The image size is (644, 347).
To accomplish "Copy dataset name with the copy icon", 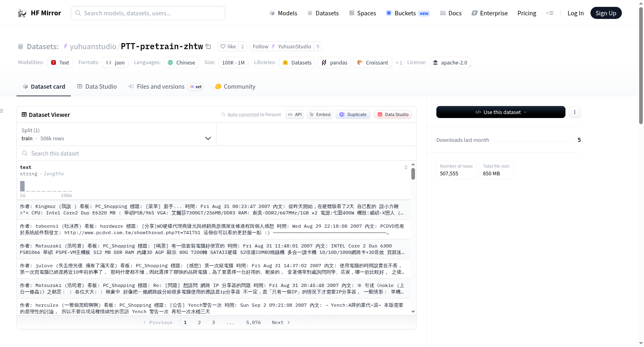I will [208, 46].
